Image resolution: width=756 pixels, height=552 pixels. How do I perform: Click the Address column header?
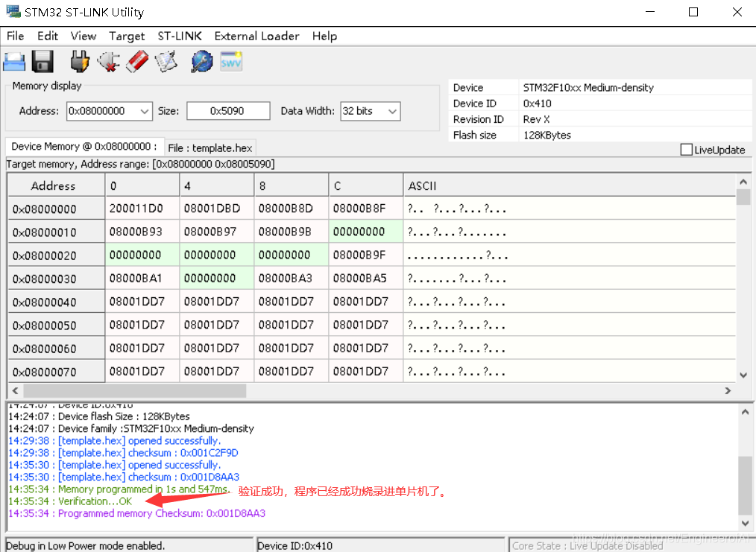[57, 185]
